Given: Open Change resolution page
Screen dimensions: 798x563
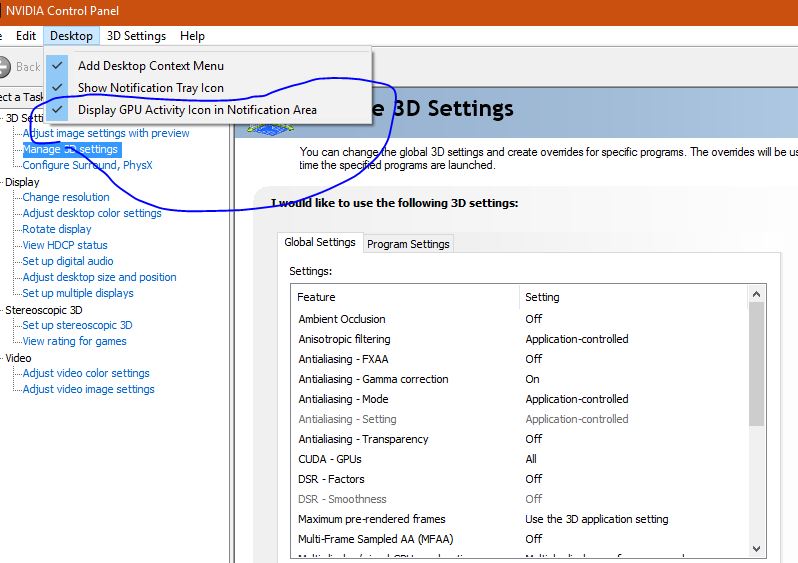Looking at the screenshot, I should click(66, 197).
